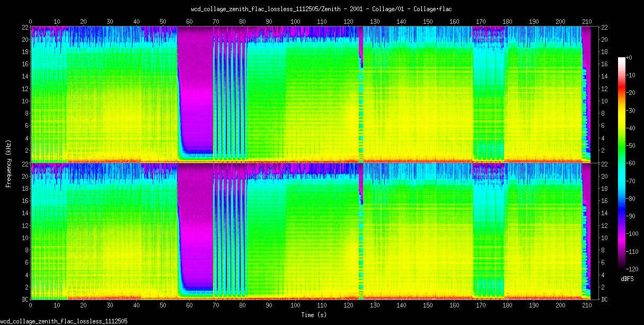Click the DC label at bottom-left of frequency axis
Viewport: 644px width, 325px height.
[x=24, y=299]
